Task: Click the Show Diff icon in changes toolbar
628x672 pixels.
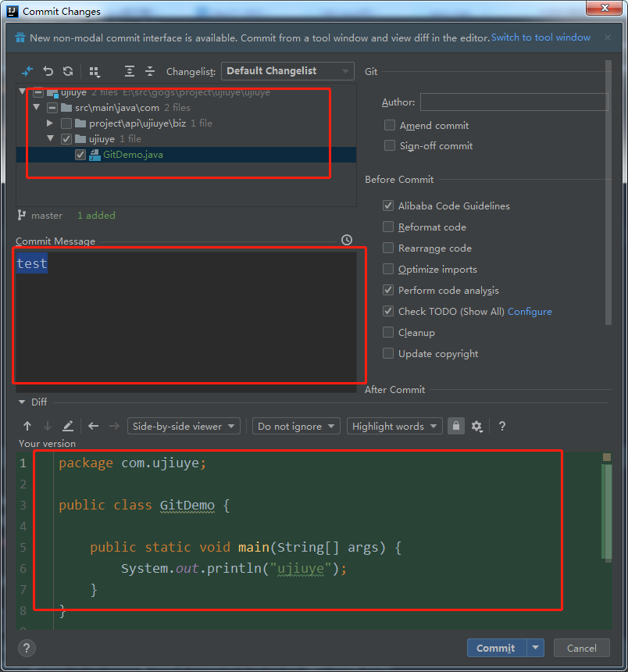Action: click(x=27, y=71)
